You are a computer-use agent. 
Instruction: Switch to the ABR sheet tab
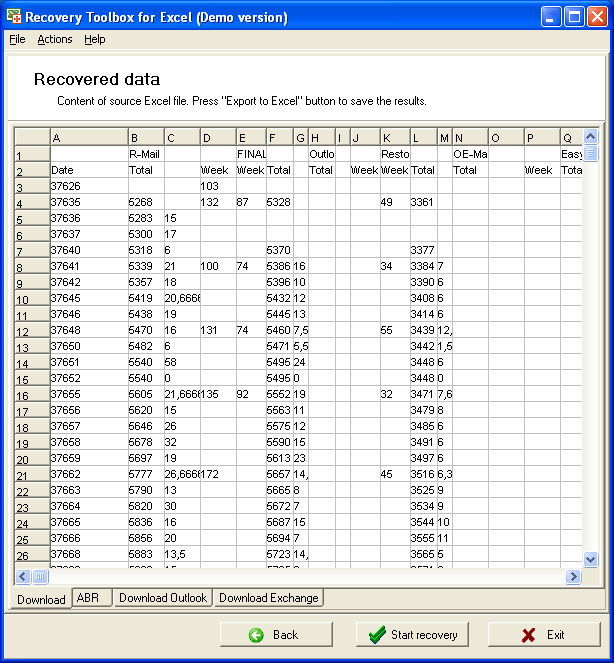click(92, 598)
